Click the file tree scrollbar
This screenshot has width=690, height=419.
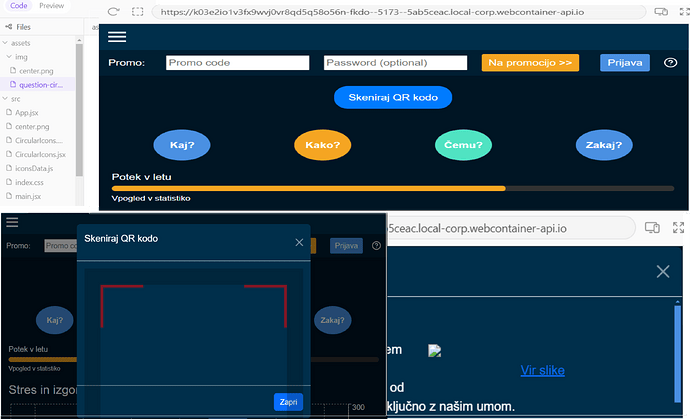click(79, 110)
